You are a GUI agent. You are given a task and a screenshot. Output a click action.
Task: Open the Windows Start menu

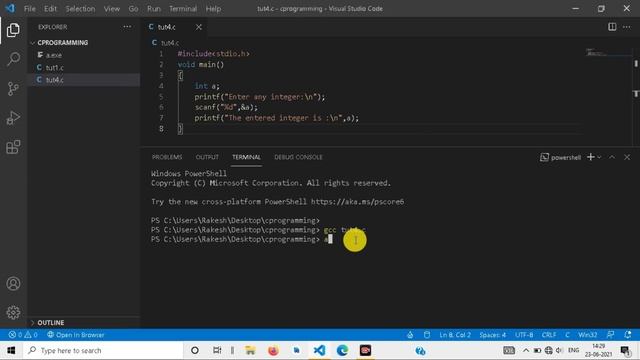click(11, 350)
